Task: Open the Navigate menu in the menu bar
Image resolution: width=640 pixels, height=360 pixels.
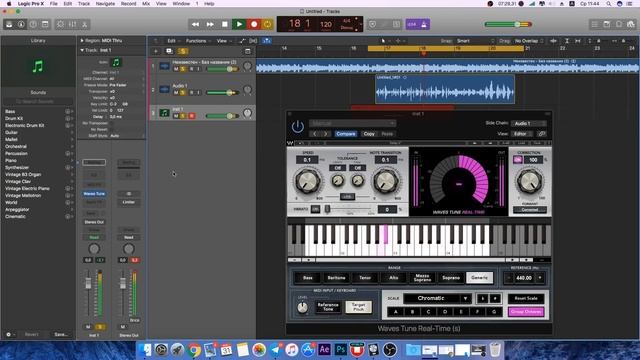Action: 105,4
